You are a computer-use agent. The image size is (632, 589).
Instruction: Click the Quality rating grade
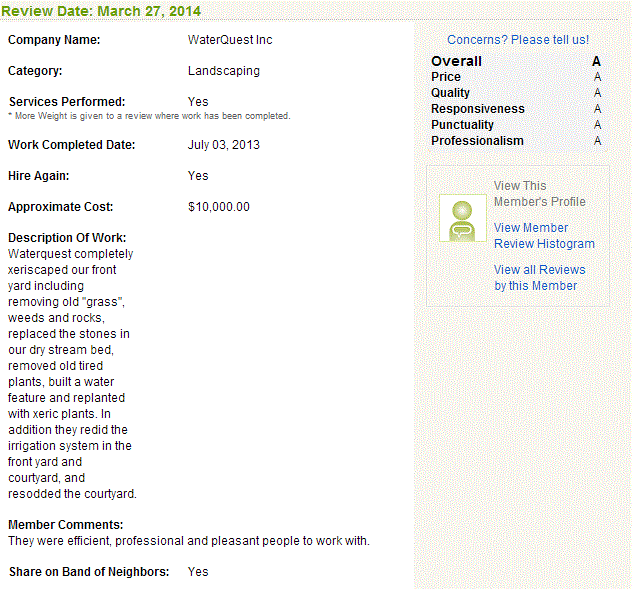(597, 93)
